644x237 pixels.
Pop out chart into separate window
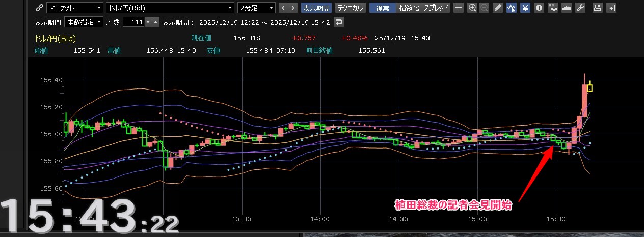[611, 8]
